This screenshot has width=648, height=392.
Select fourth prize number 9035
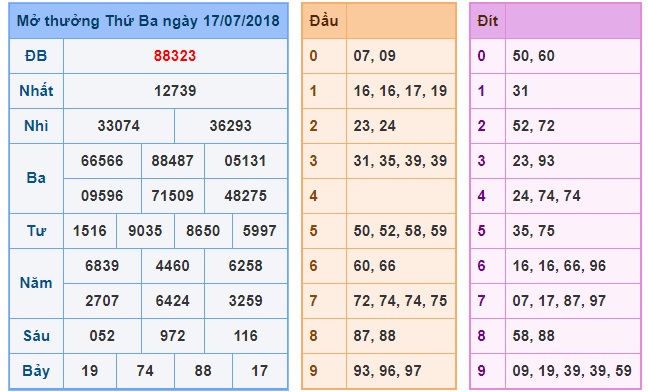(145, 231)
